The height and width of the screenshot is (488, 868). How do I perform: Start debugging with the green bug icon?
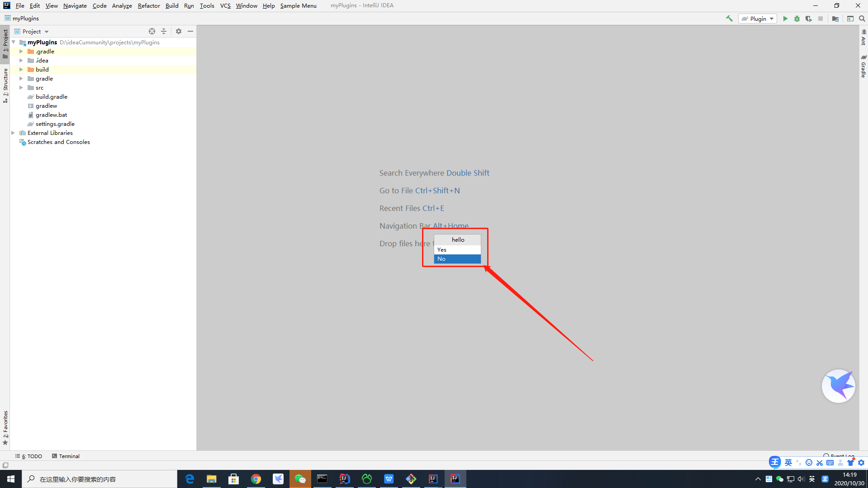[797, 19]
